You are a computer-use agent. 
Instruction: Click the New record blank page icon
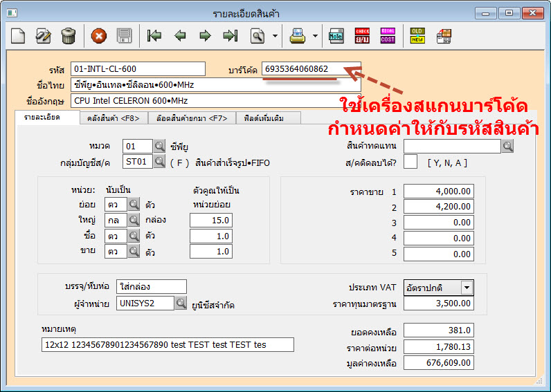[x=18, y=36]
